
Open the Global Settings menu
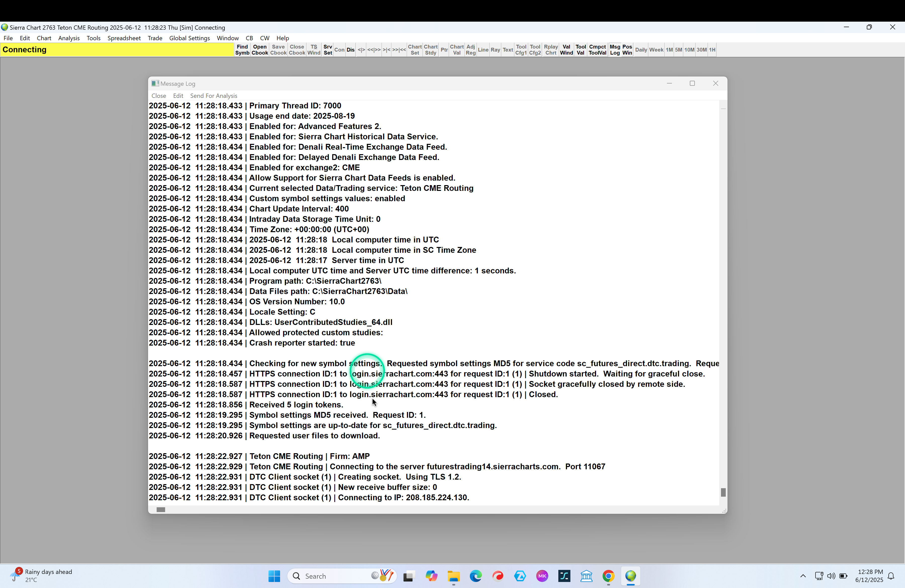point(189,38)
